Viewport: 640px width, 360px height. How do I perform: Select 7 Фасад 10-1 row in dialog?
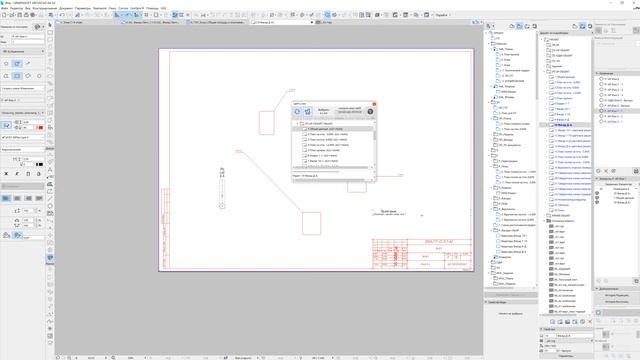coord(333,161)
